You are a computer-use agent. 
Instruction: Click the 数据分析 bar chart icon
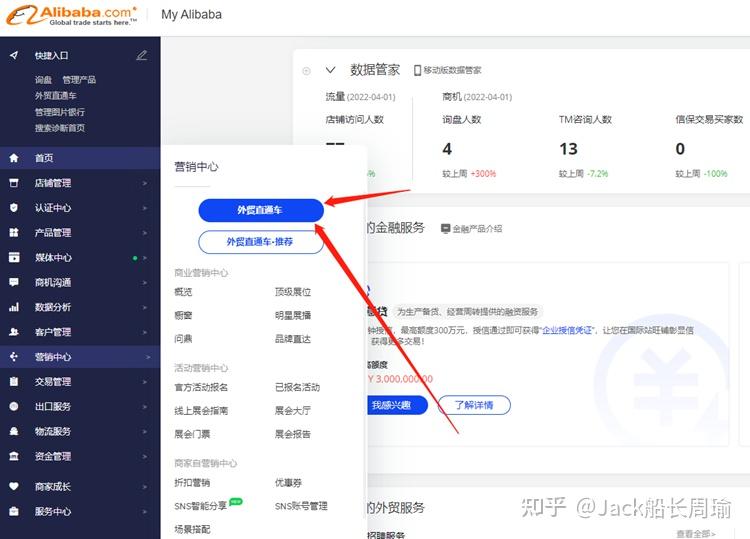pyautogui.click(x=14, y=307)
